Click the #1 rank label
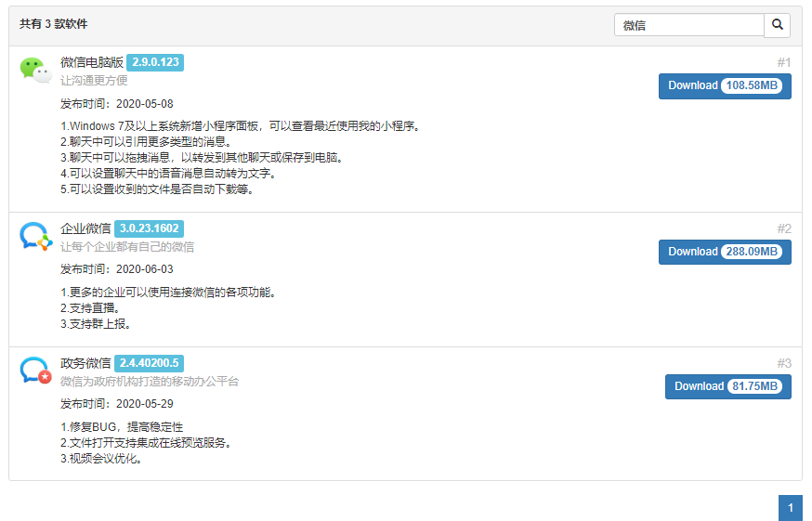 [x=784, y=62]
